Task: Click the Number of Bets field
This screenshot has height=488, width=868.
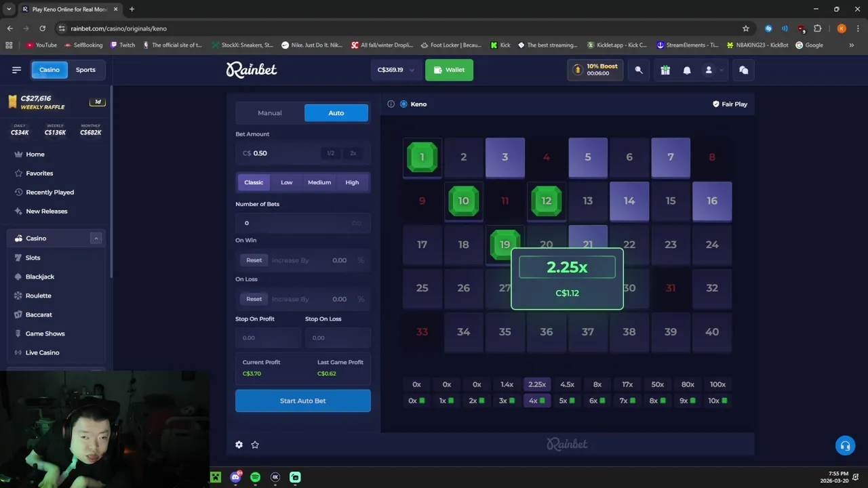Action: 302,223
